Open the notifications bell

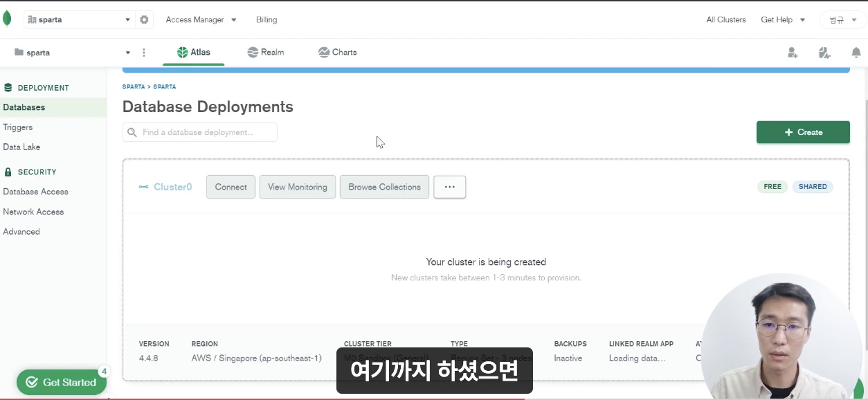[856, 53]
